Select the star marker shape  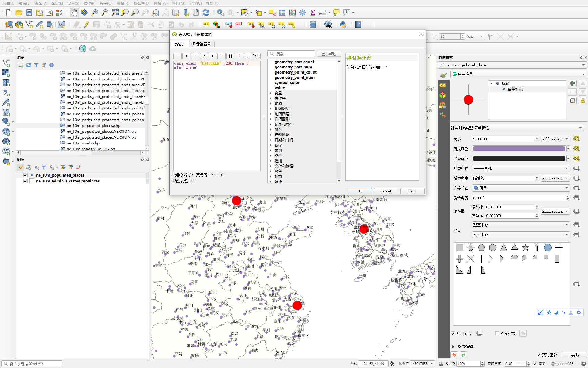coord(526,247)
